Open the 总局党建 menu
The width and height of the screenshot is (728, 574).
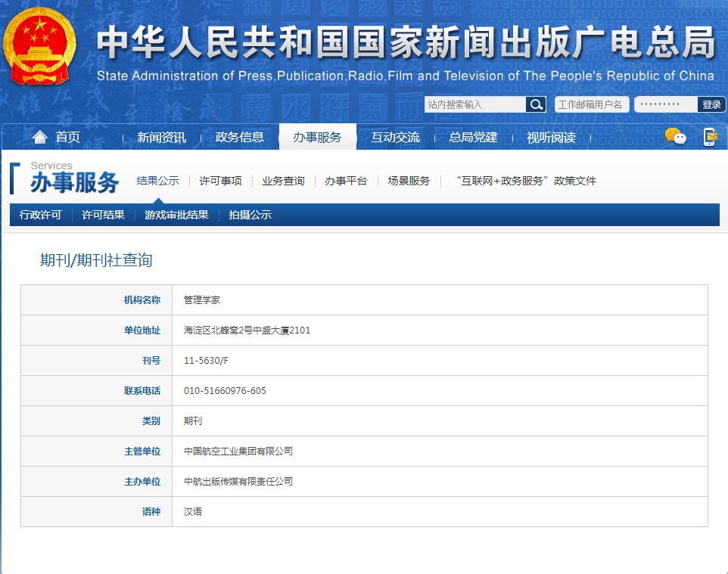point(473,137)
